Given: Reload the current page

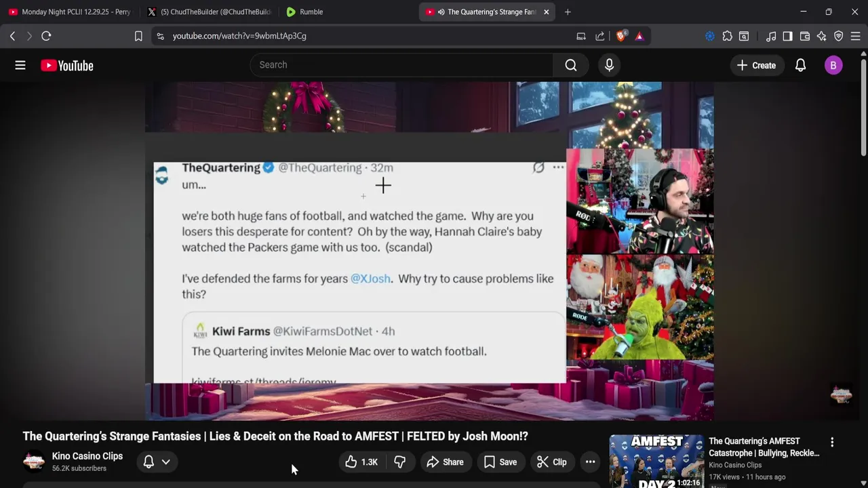Looking at the screenshot, I should pyautogui.click(x=46, y=36).
